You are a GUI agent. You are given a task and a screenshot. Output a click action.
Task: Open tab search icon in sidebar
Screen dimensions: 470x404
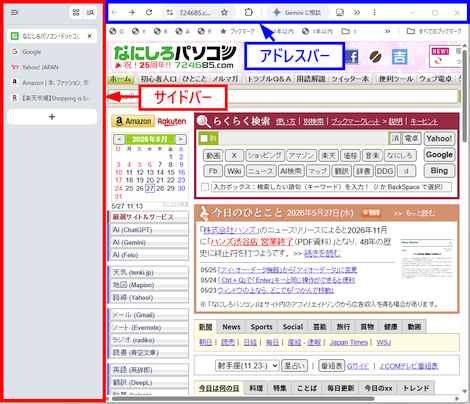tap(90, 13)
